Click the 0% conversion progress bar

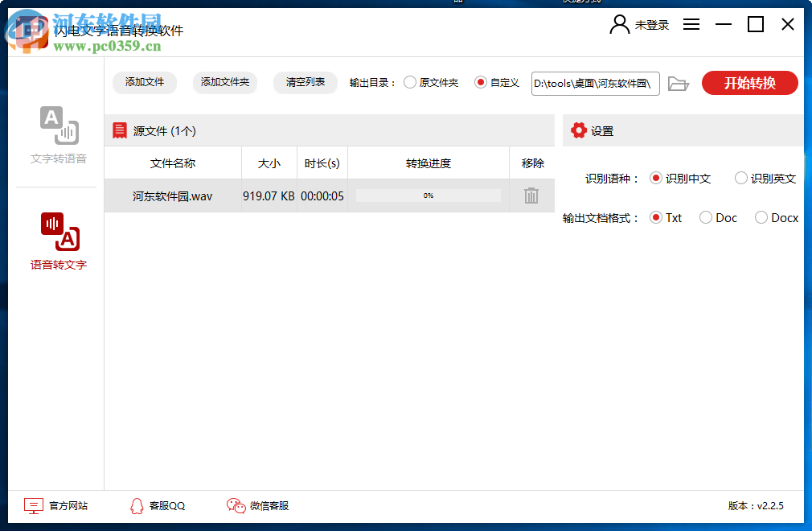click(x=429, y=195)
